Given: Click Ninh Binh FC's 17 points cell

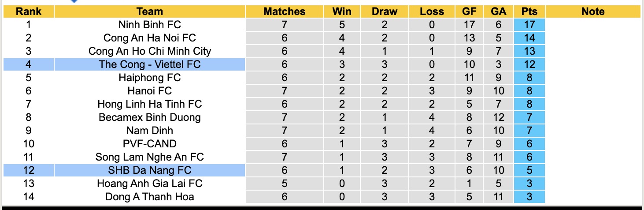Looking at the screenshot, I should pyautogui.click(x=529, y=25).
